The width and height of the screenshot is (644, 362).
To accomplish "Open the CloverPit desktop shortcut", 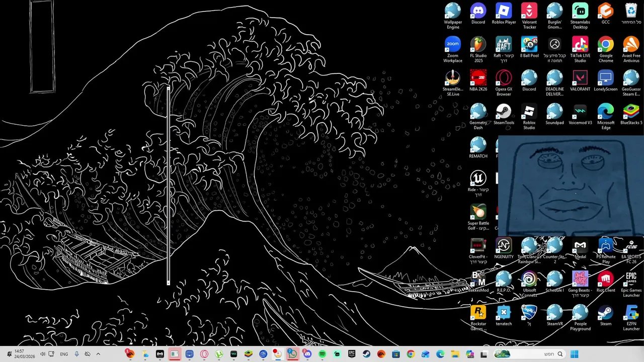I will click(478, 250).
